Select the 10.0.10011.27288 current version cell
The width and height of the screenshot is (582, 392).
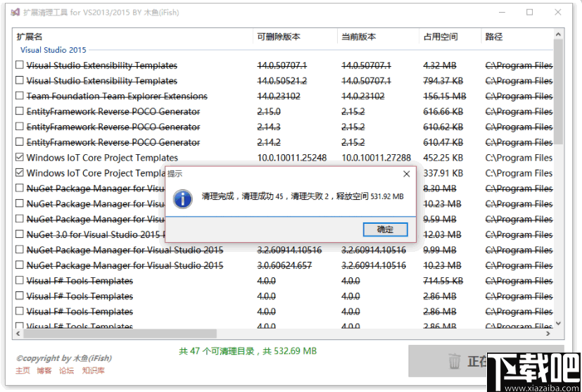[376, 158]
